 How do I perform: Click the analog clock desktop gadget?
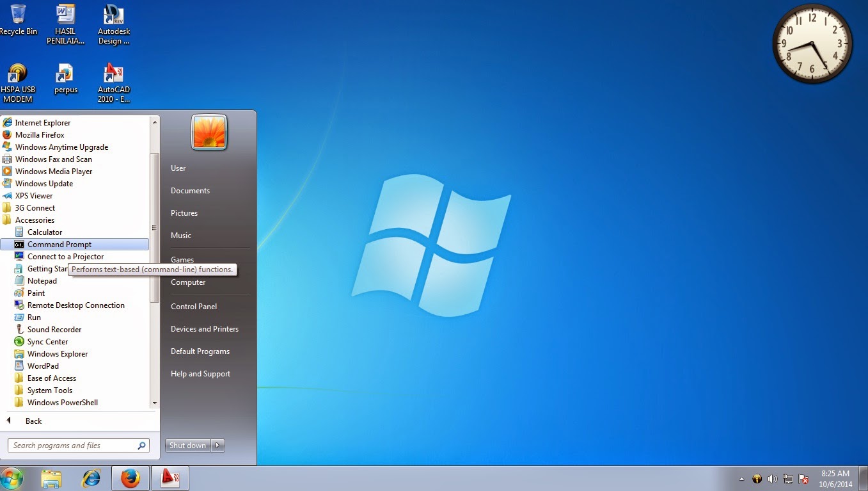(x=813, y=44)
